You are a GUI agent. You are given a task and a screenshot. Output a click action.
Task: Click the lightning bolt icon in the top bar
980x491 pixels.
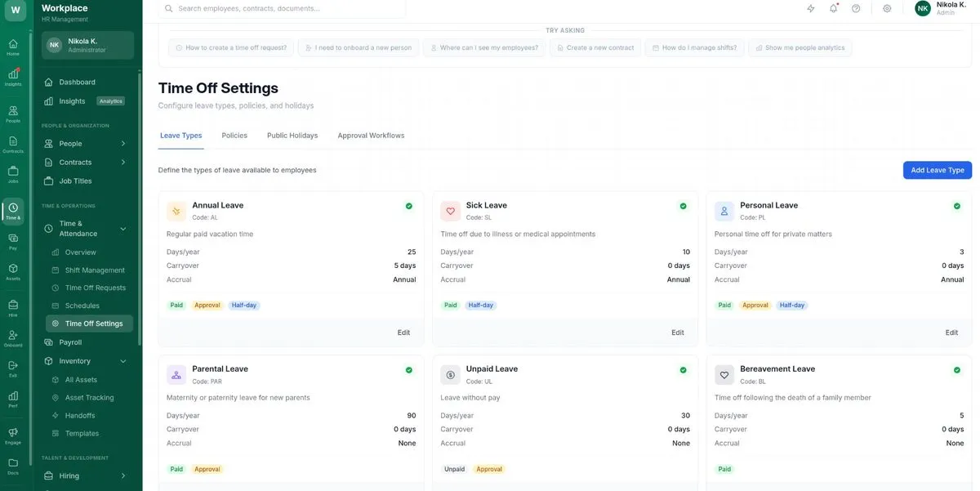(x=811, y=8)
